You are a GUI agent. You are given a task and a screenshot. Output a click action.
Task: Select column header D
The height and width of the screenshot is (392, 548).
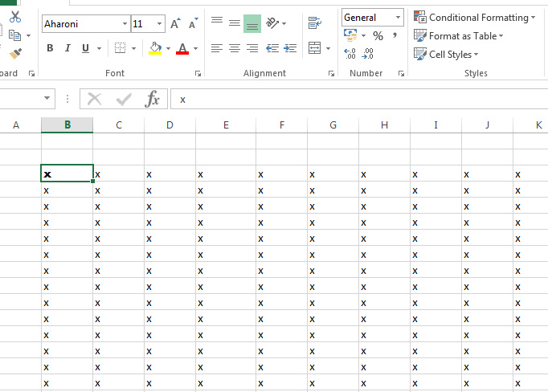point(170,125)
